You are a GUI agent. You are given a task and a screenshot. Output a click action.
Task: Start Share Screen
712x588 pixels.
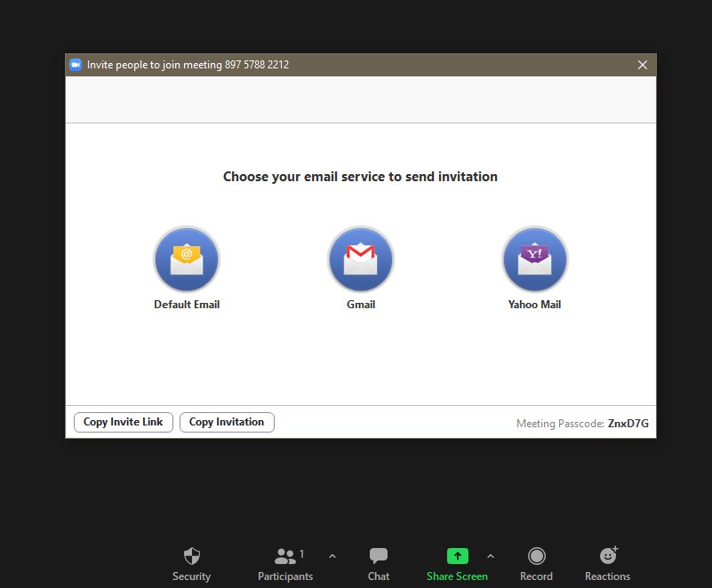457,564
